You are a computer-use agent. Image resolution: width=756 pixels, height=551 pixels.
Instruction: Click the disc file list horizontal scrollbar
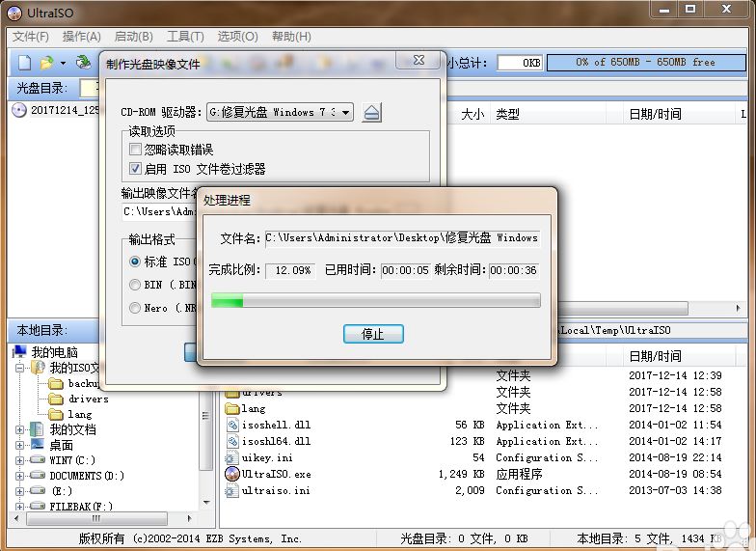coord(622,308)
